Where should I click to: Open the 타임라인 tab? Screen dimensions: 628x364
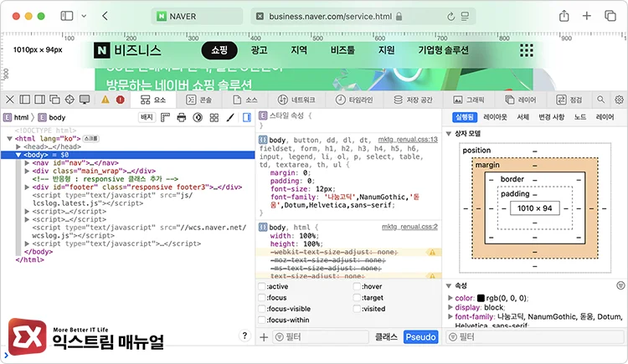[x=354, y=100]
